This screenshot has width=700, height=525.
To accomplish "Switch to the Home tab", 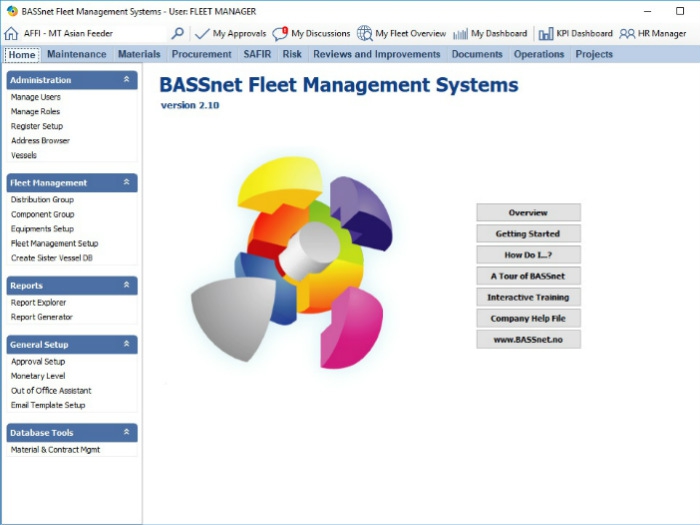I will pyautogui.click(x=22, y=54).
